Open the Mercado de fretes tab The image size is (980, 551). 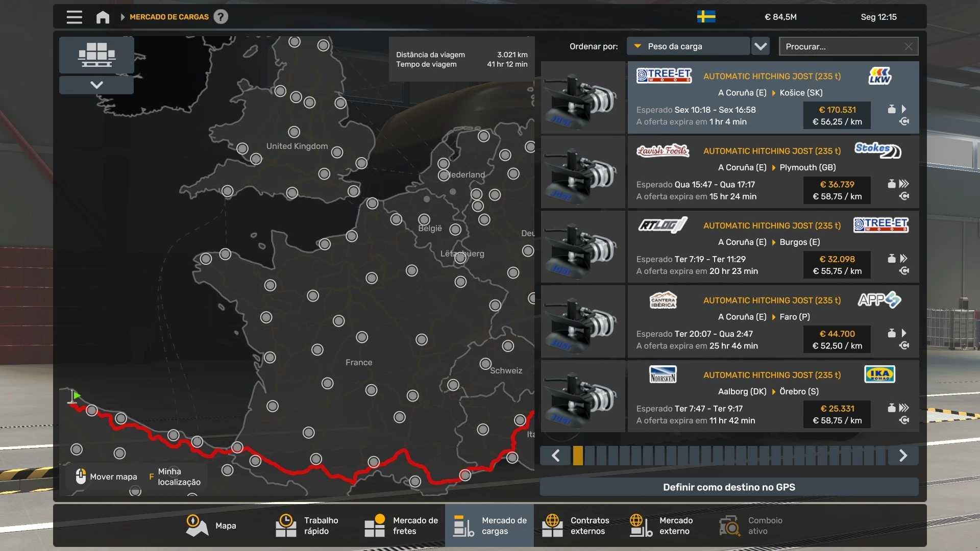(x=401, y=525)
